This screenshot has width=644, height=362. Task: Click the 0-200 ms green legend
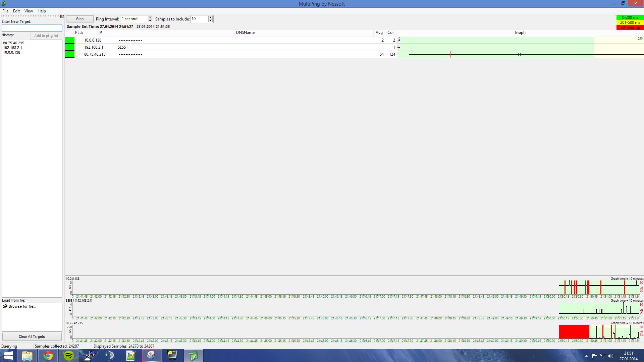(x=630, y=17)
